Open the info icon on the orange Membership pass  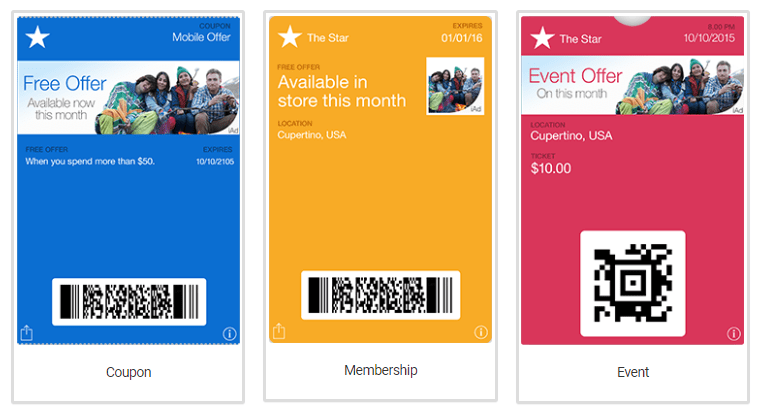[x=481, y=332]
